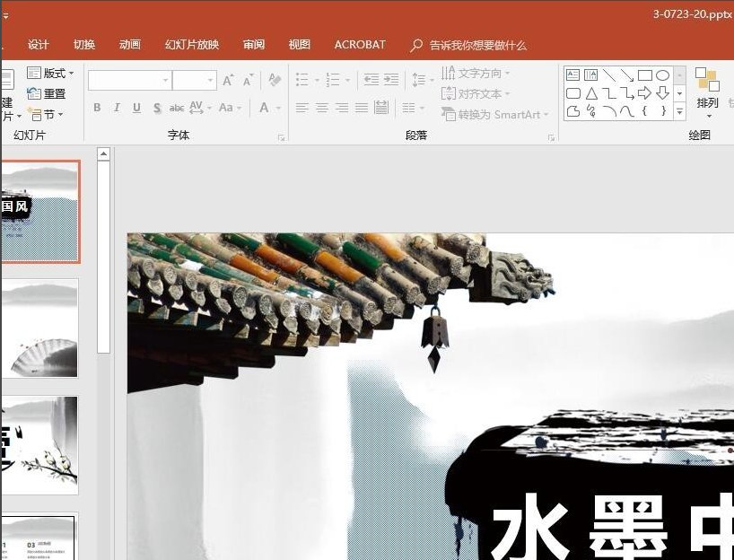Viewport: 734px width, 560px height.
Task: Open the font name combo box
Action: [129, 80]
